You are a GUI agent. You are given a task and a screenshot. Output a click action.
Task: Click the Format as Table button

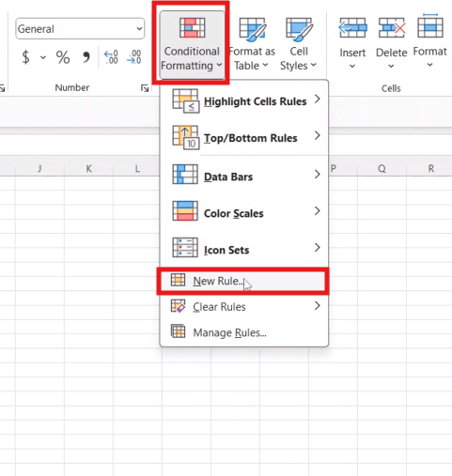coord(252,44)
